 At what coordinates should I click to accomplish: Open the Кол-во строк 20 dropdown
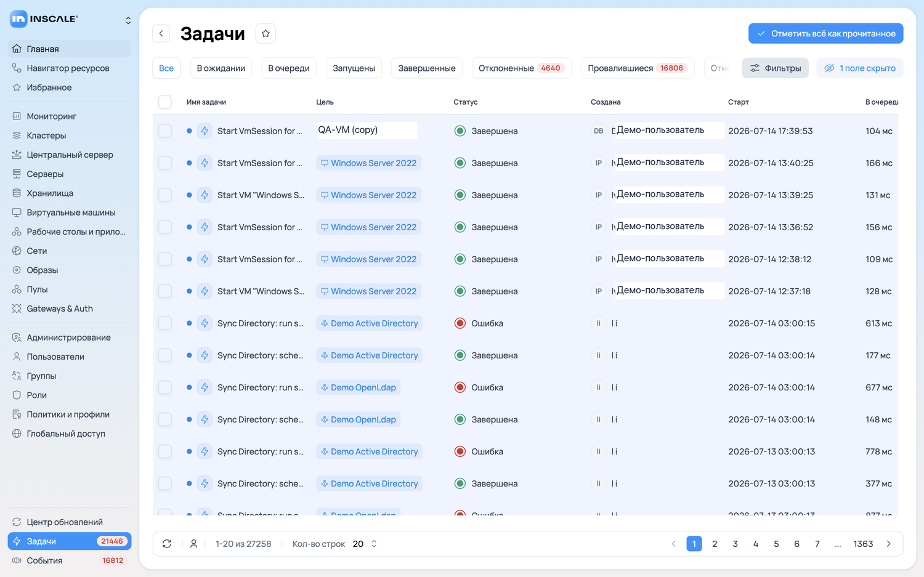pos(365,544)
